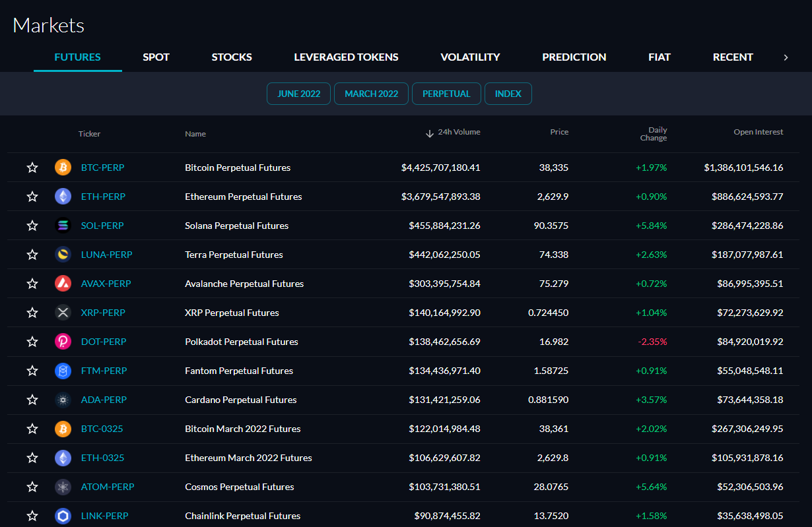Viewport: 812px width, 527px height.
Task: Go to the LUNA-PERP market
Action: [x=106, y=255]
